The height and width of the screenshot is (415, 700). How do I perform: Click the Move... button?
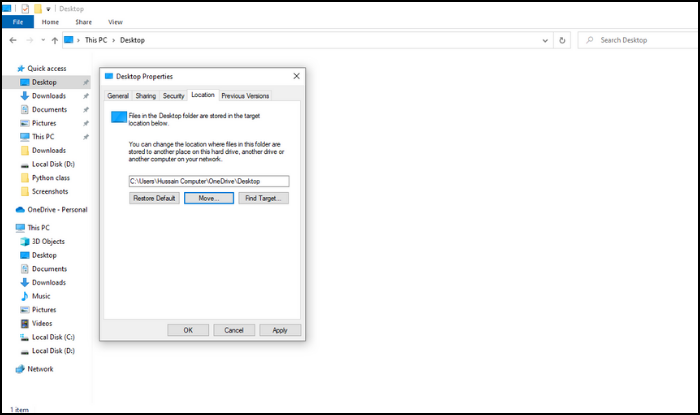pyautogui.click(x=209, y=198)
